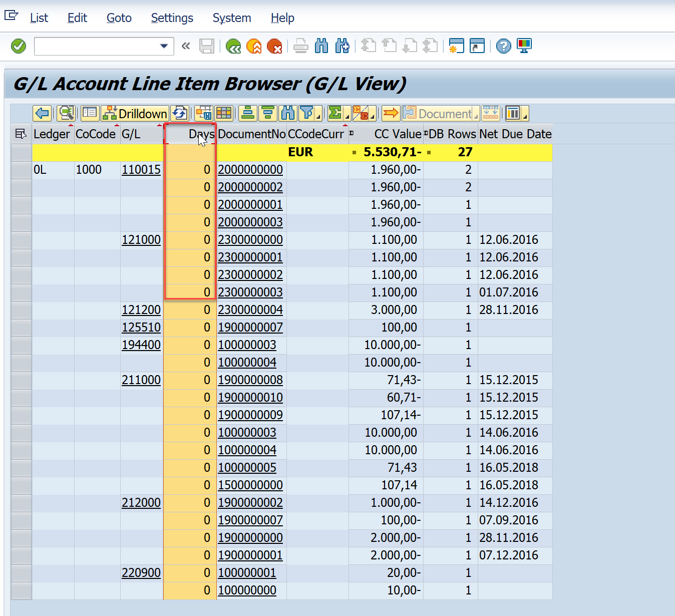675x616 pixels.
Task: Click the colored grid layout icon
Action: 224,114
